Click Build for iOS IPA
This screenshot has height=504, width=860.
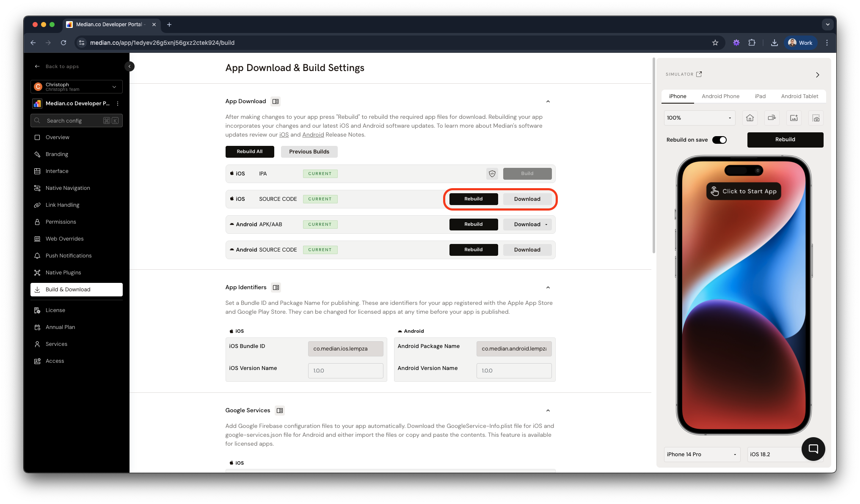[527, 174]
